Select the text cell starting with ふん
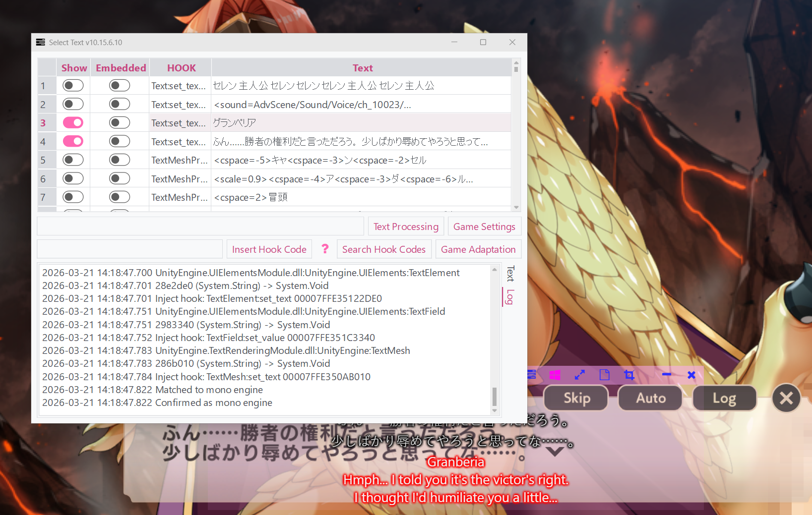 [x=361, y=141]
